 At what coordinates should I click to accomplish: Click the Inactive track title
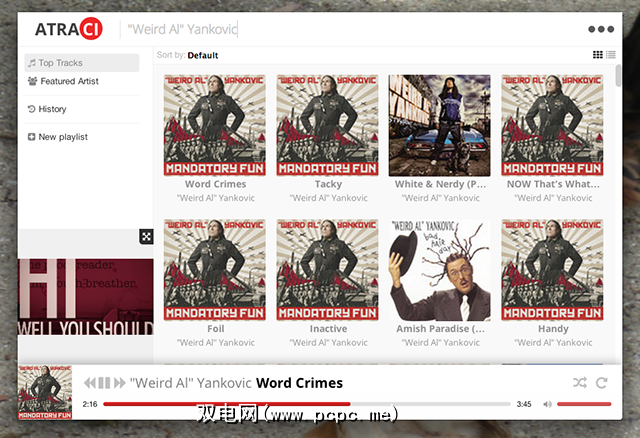tap(328, 329)
